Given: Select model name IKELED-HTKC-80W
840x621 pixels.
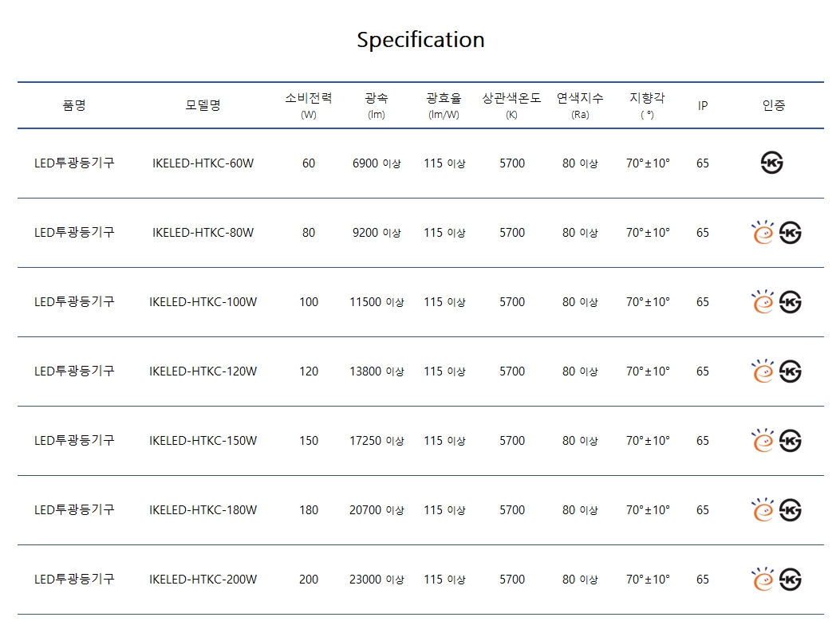Looking at the screenshot, I should pyautogui.click(x=203, y=233).
